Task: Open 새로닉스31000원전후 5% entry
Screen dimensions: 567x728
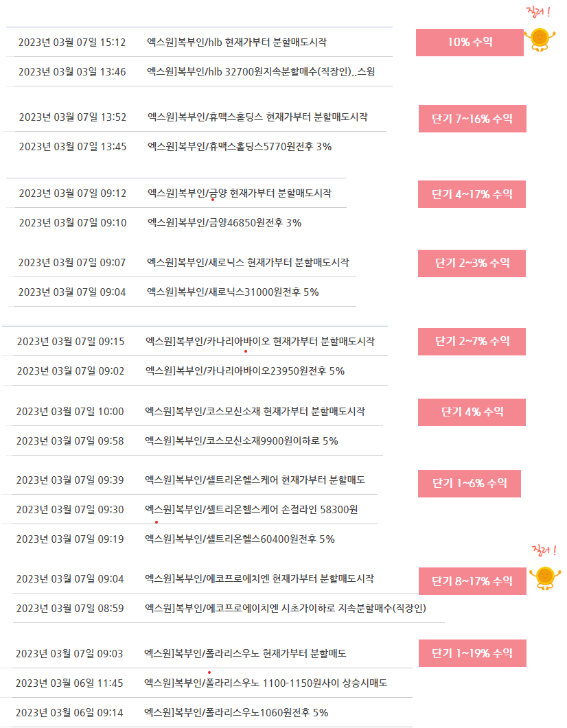Action: click(x=183, y=292)
